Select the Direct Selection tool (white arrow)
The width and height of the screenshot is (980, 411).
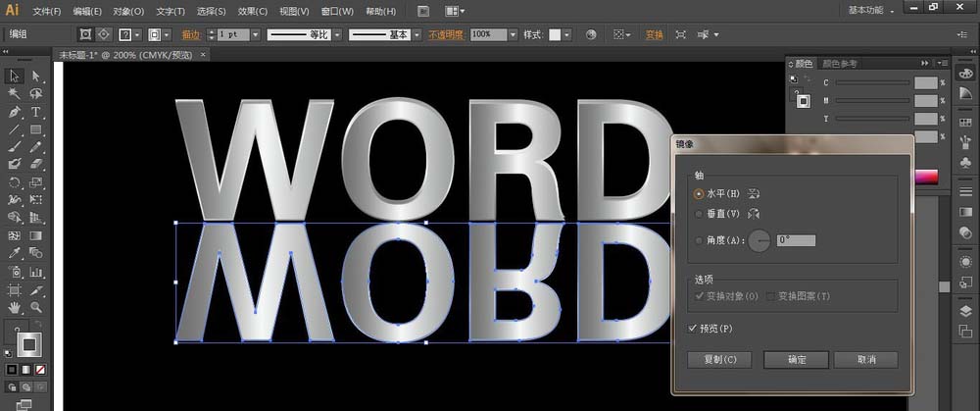click(36, 77)
